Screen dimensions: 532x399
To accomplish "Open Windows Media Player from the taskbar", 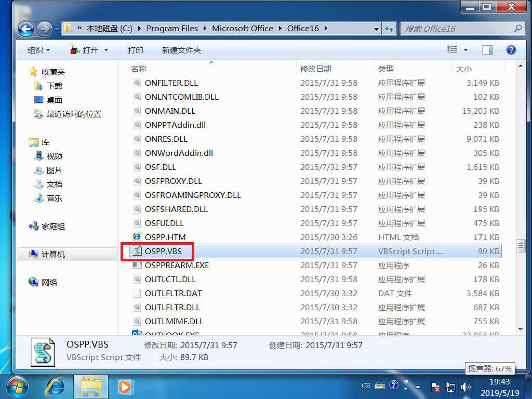I will [125, 387].
